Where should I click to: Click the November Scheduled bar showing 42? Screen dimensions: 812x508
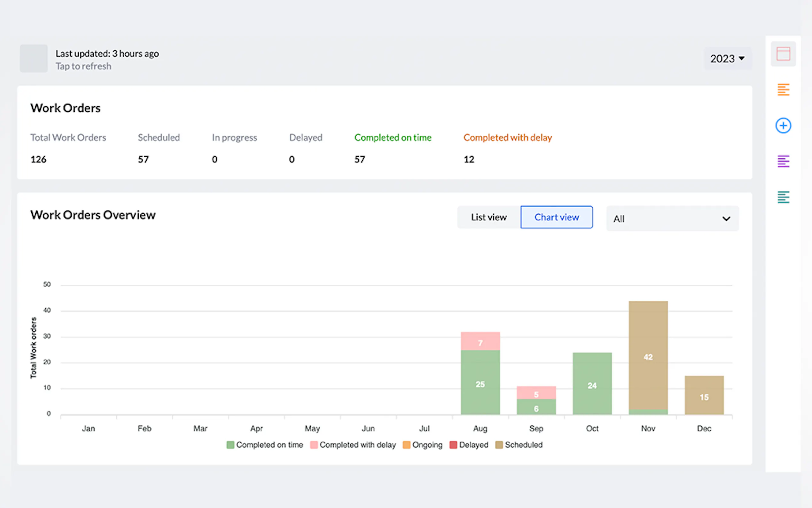(648, 356)
